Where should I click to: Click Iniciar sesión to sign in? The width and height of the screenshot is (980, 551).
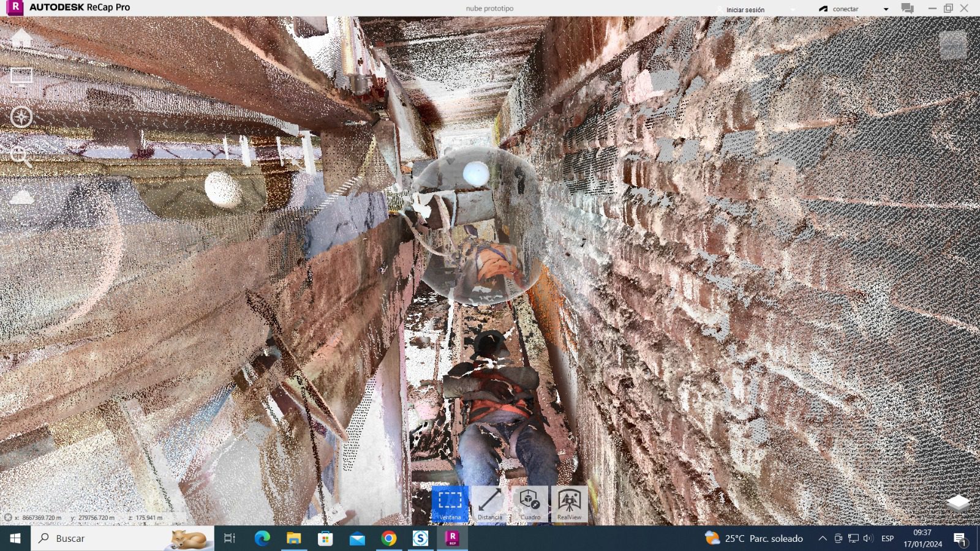745,10
